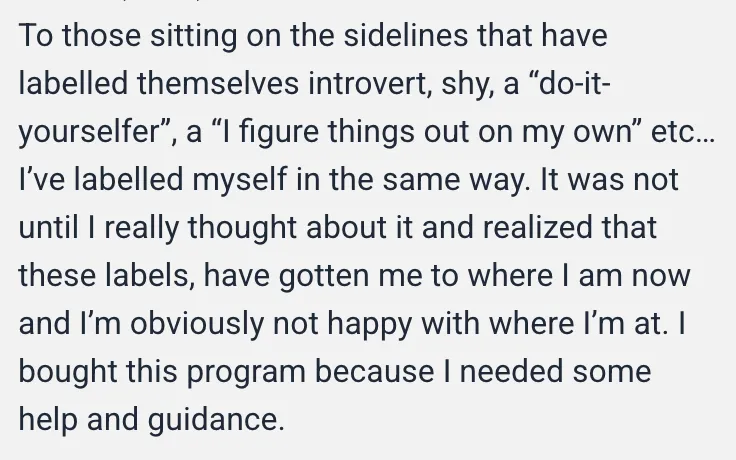
Task: Click the final word "guidance"
Action: point(216,421)
